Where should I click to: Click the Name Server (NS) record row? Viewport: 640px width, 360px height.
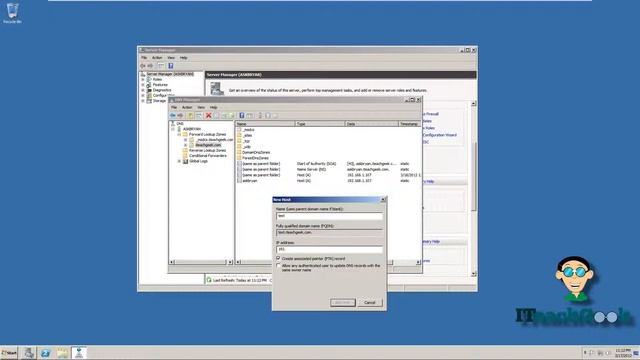click(x=328, y=169)
